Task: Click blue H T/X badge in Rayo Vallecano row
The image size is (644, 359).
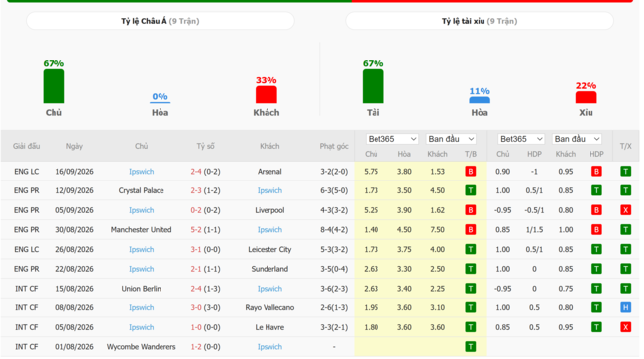Action: tap(625, 307)
